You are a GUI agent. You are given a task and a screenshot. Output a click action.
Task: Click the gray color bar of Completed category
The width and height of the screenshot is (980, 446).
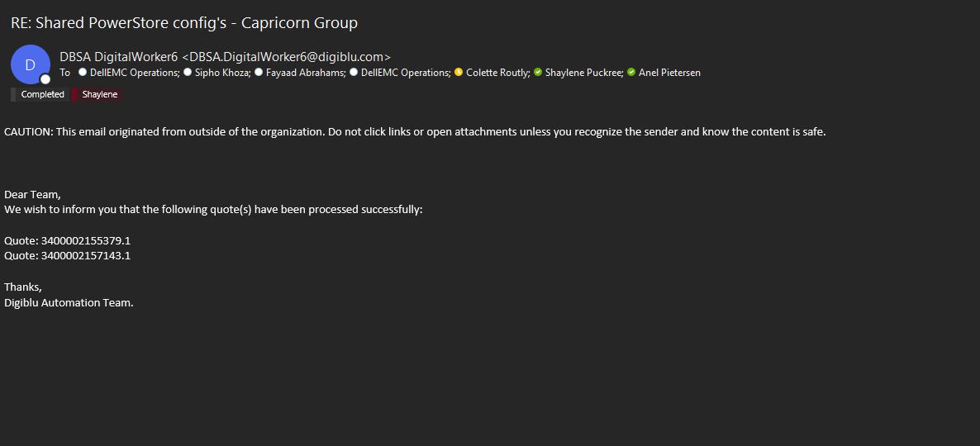pyautogui.click(x=13, y=95)
